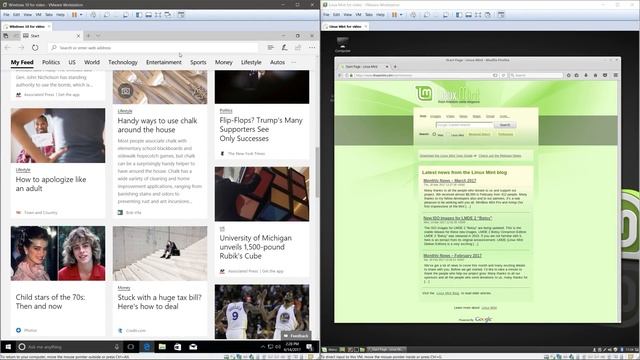Select Entertainment category in the MSN feed
This screenshot has height=360, width=640.
pos(164,62)
